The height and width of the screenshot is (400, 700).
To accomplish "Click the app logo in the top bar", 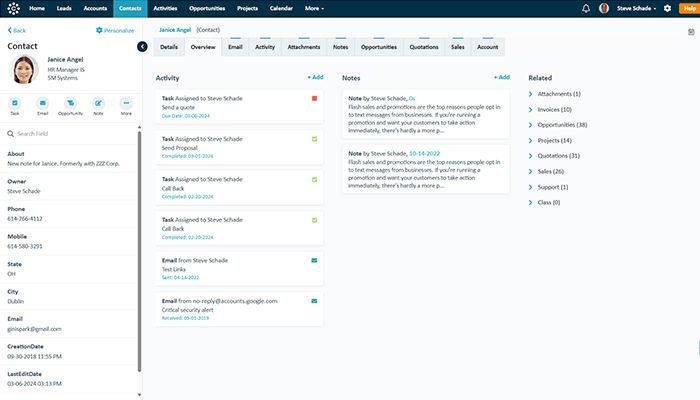I will [x=13, y=8].
